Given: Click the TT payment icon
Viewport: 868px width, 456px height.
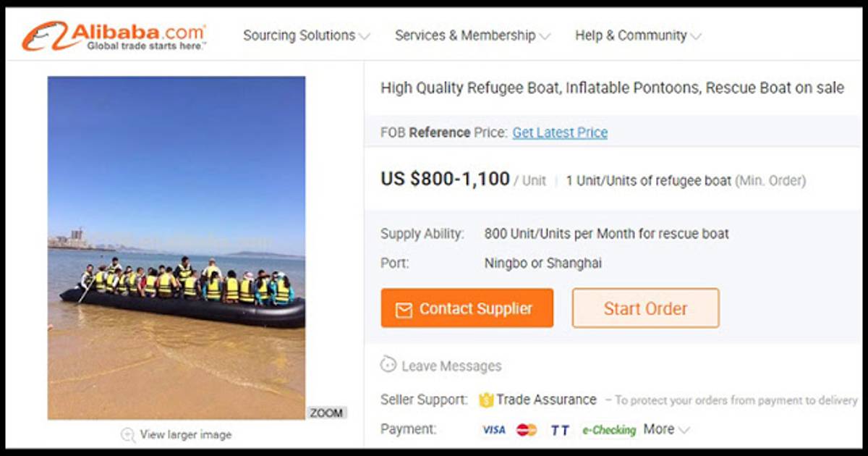Looking at the screenshot, I should (x=559, y=430).
